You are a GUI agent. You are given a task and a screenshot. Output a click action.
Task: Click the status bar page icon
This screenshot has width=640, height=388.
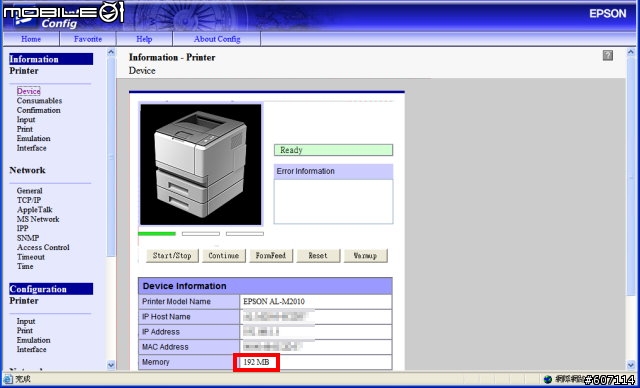point(9,379)
